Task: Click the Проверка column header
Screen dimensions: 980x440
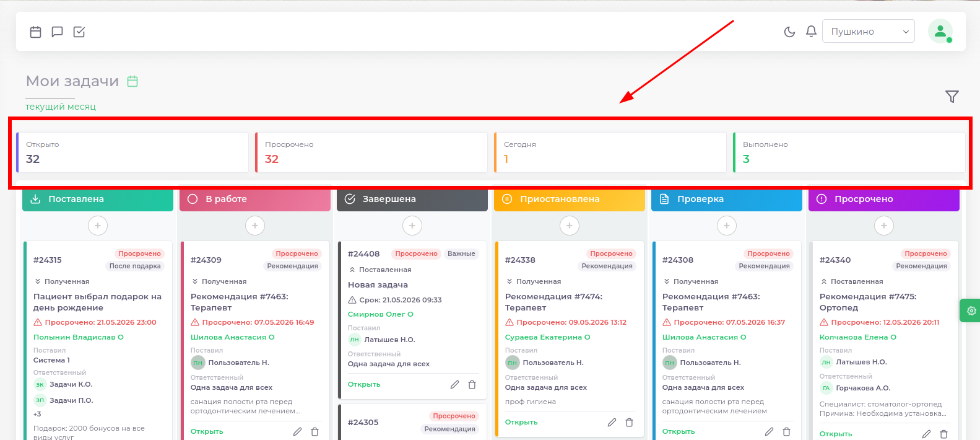Action: click(x=727, y=199)
